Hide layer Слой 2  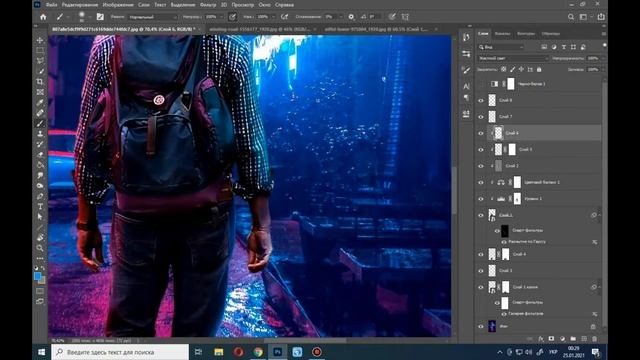pyautogui.click(x=481, y=166)
